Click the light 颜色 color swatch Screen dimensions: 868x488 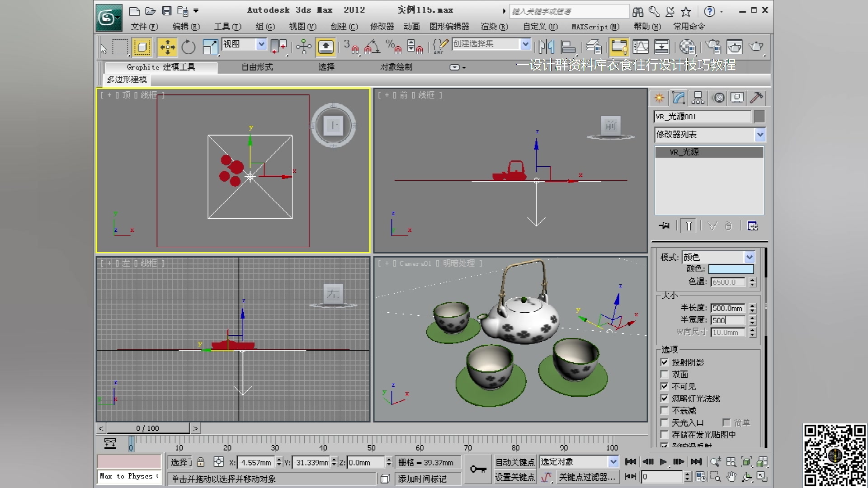click(731, 269)
